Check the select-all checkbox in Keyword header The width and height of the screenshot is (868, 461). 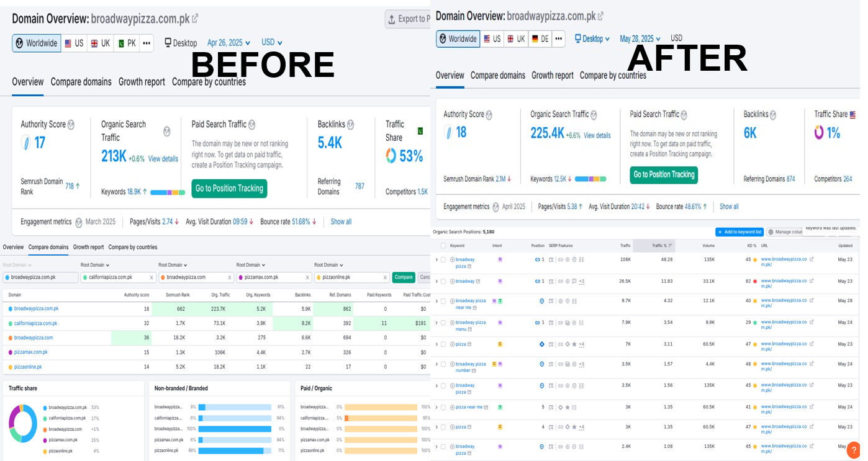[443, 246]
